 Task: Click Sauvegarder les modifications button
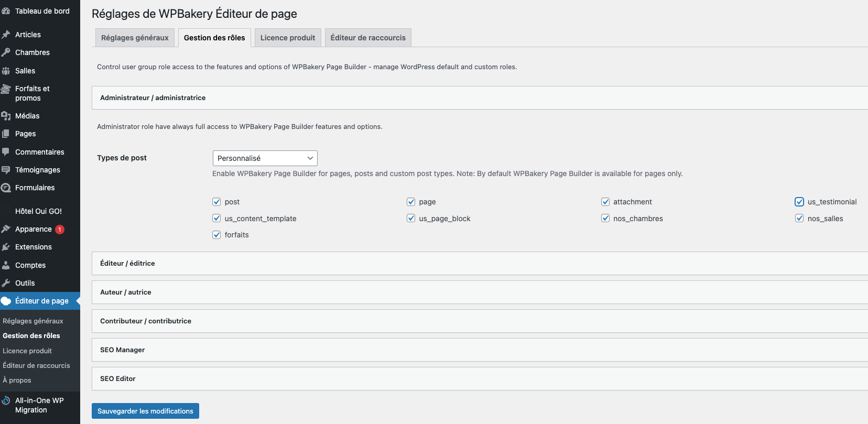145,411
